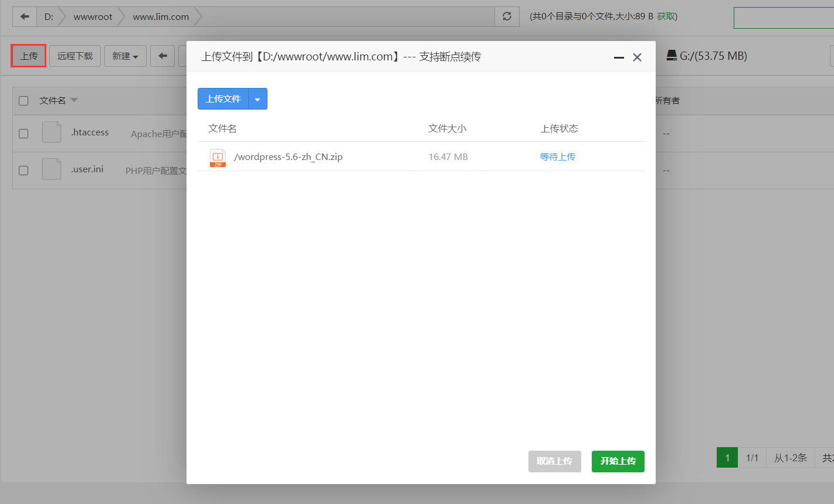Open the G:/ drive (53.75 MB)
834x504 pixels.
[707, 56]
